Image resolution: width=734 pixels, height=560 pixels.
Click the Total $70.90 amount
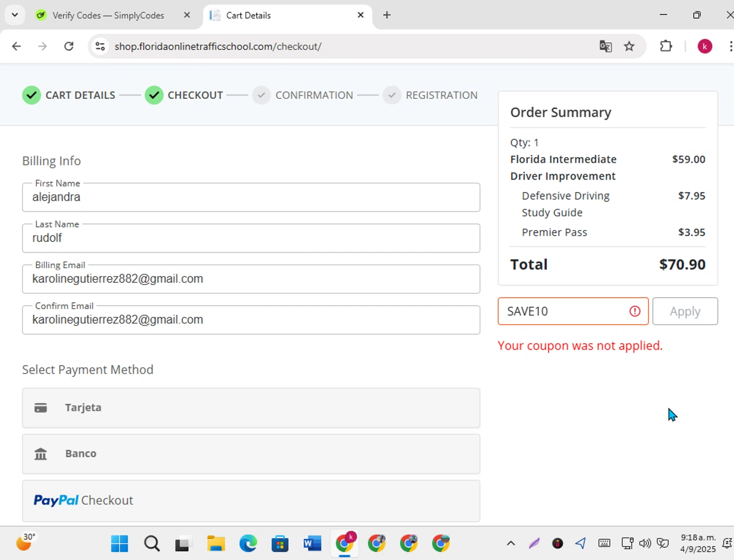(x=682, y=264)
